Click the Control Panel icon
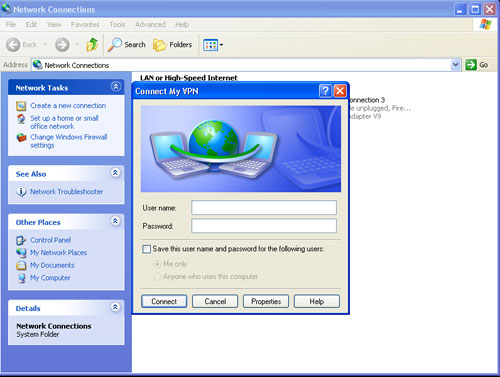 pyautogui.click(x=21, y=240)
